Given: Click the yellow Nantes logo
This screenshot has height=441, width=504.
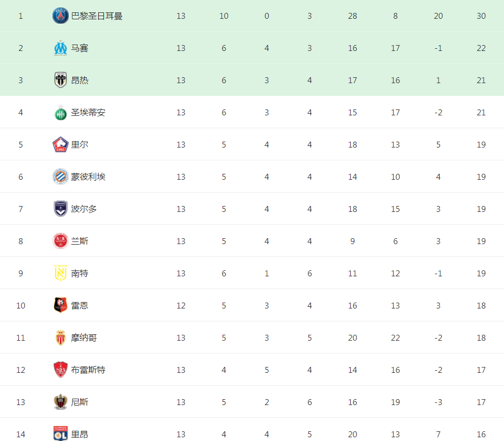Looking at the screenshot, I should [x=61, y=273].
